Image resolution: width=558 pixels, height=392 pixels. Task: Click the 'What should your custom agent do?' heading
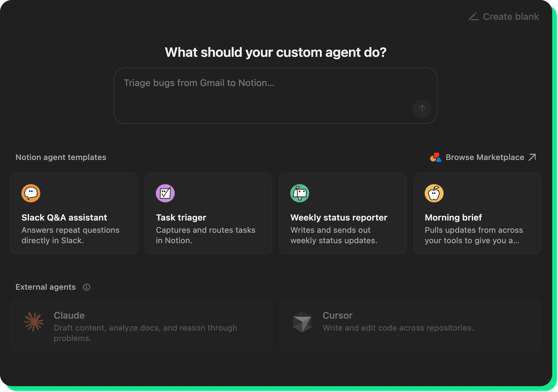click(x=275, y=52)
